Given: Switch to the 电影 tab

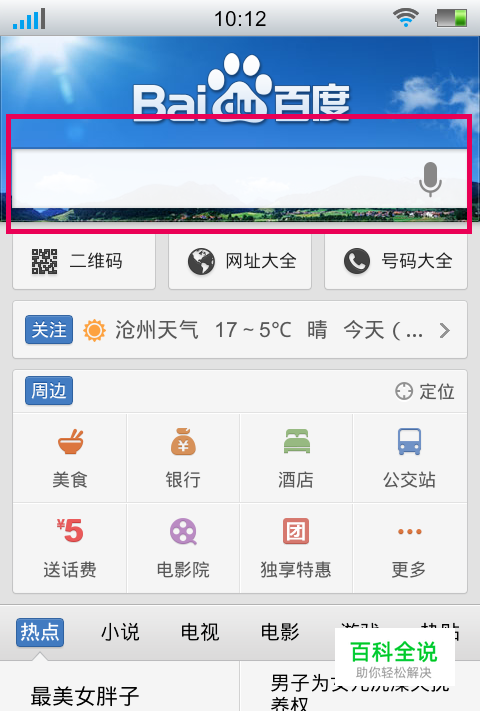Looking at the screenshot, I should tap(280, 632).
